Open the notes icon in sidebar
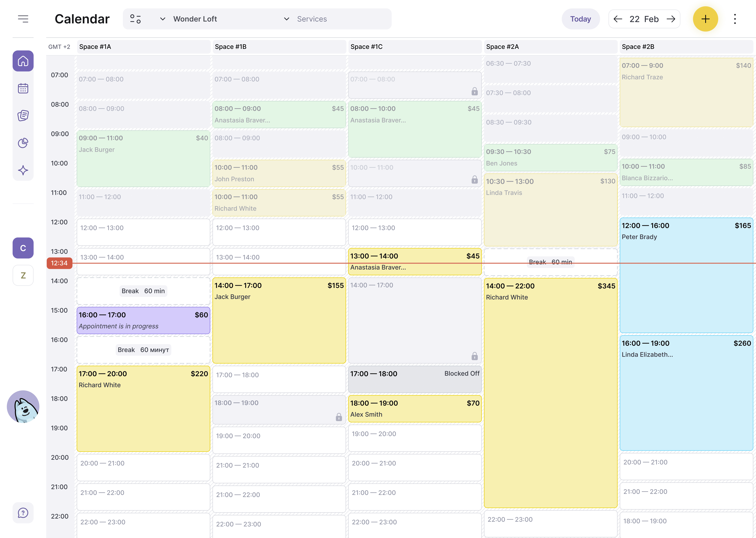This screenshot has width=756, height=538. pos(23,116)
